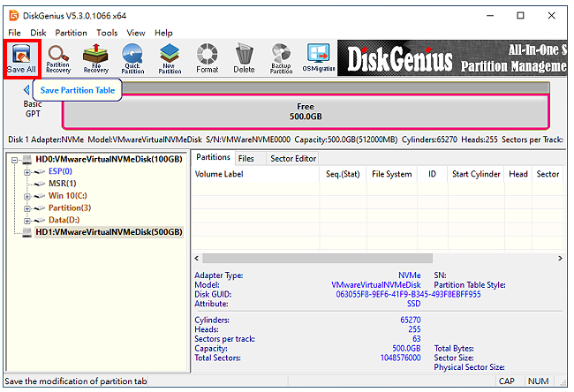This screenshot has height=392, width=574.
Task: Click scroll left arrow in partition list
Action: (197, 259)
